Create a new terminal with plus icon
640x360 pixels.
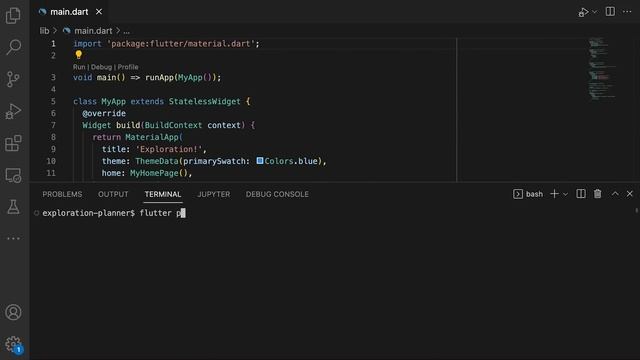(x=554, y=194)
